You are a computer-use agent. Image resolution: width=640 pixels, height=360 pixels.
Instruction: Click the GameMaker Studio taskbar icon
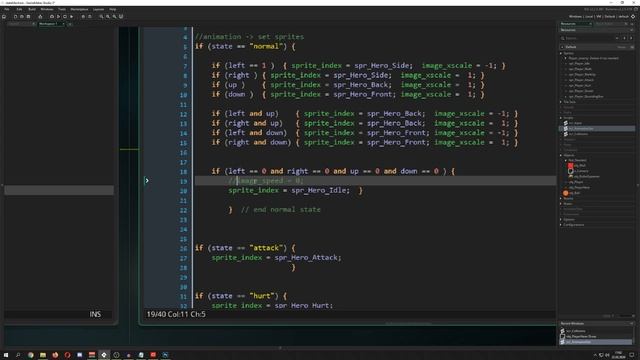[x=104, y=355]
